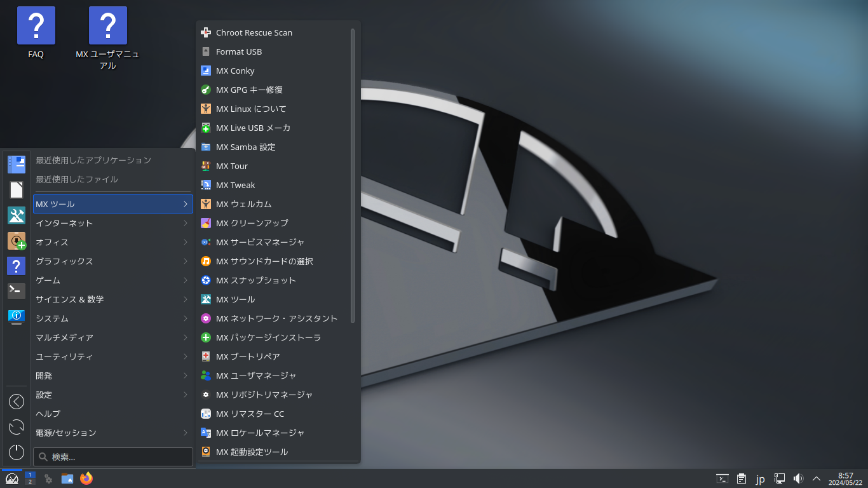Expand the インターネット category
The width and height of the screenshot is (868, 488).
click(113, 223)
